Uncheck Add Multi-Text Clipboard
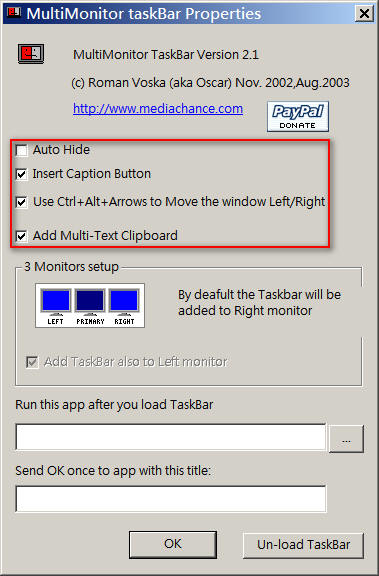This screenshot has width=379, height=576. [x=22, y=235]
